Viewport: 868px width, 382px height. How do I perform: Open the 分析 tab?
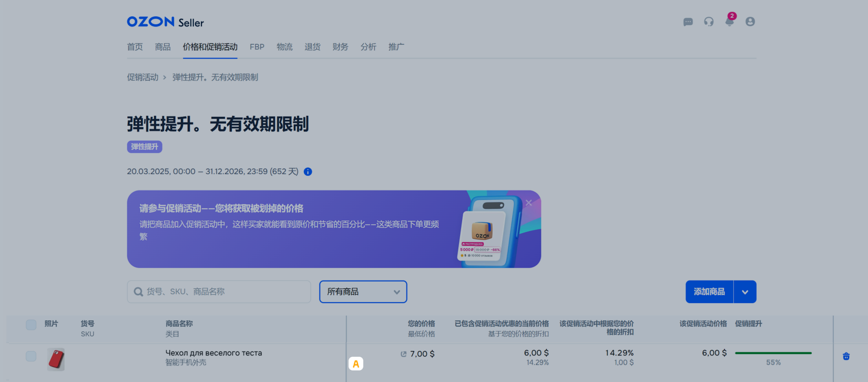[x=368, y=47]
